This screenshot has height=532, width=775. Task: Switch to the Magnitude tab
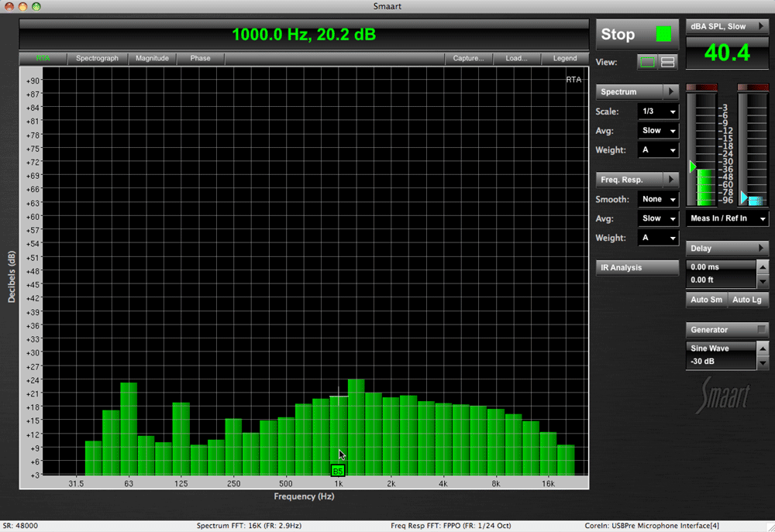(x=152, y=58)
